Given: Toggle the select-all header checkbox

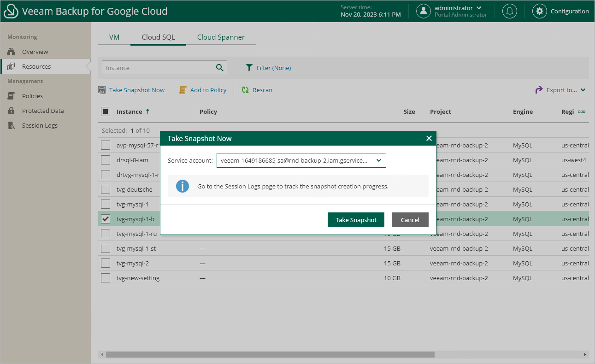Looking at the screenshot, I should point(106,112).
